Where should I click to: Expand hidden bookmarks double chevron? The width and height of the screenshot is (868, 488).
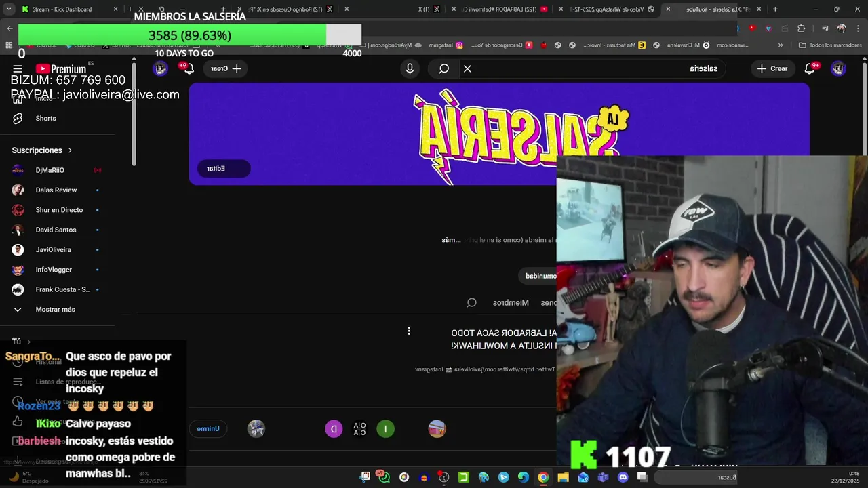pos(781,45)
